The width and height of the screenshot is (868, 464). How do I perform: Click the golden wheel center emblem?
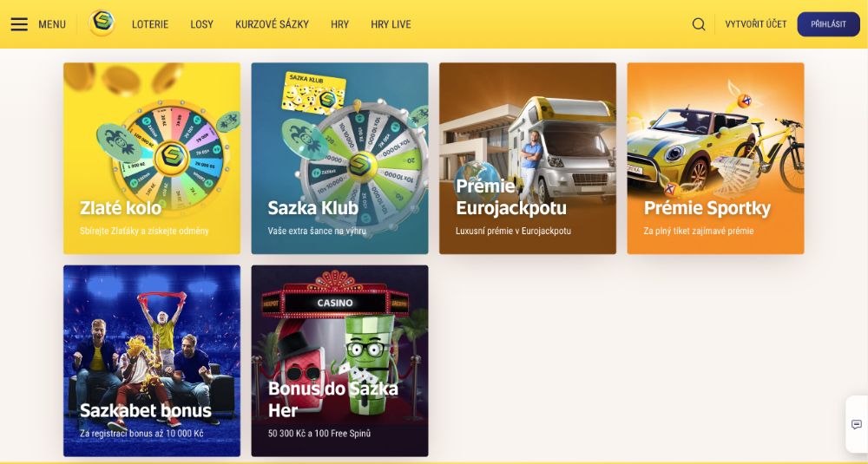pos(171,158)
